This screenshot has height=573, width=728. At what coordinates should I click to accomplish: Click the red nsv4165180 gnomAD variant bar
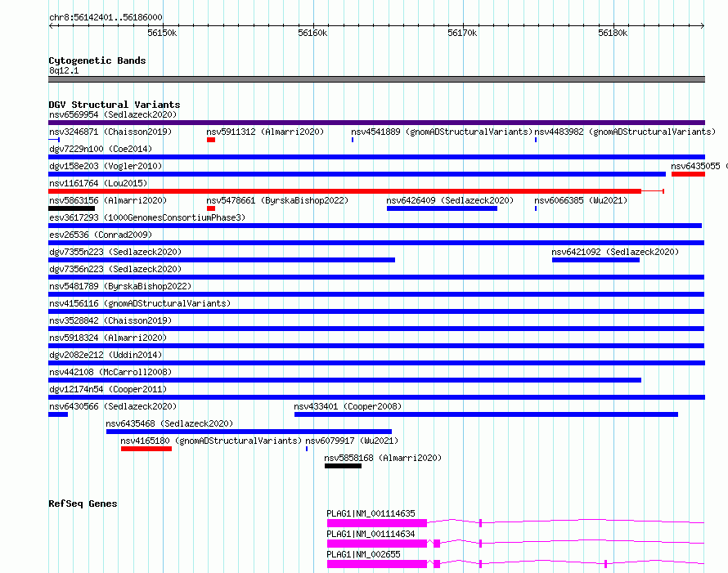coord(146,449)
